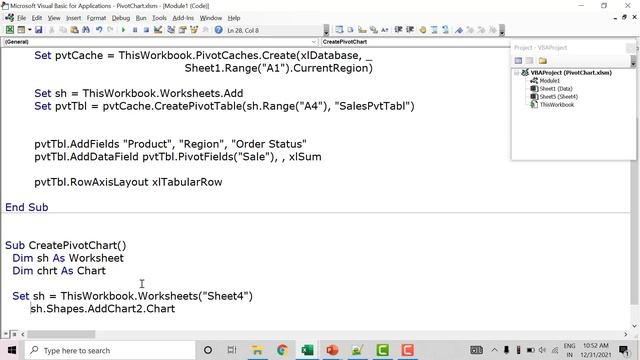Show hidden system tray icons
The width and height of the screenshot is (640, 360).
click(494, 350)
